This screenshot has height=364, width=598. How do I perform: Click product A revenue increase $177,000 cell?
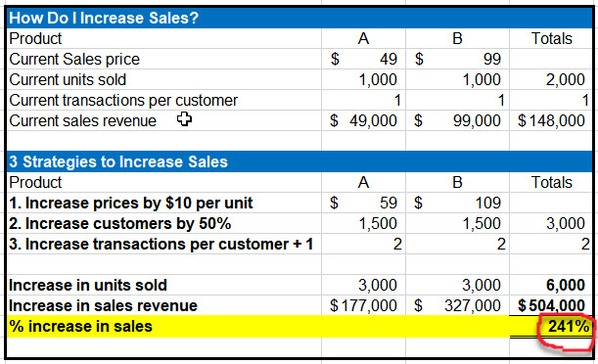pos(363,305)
